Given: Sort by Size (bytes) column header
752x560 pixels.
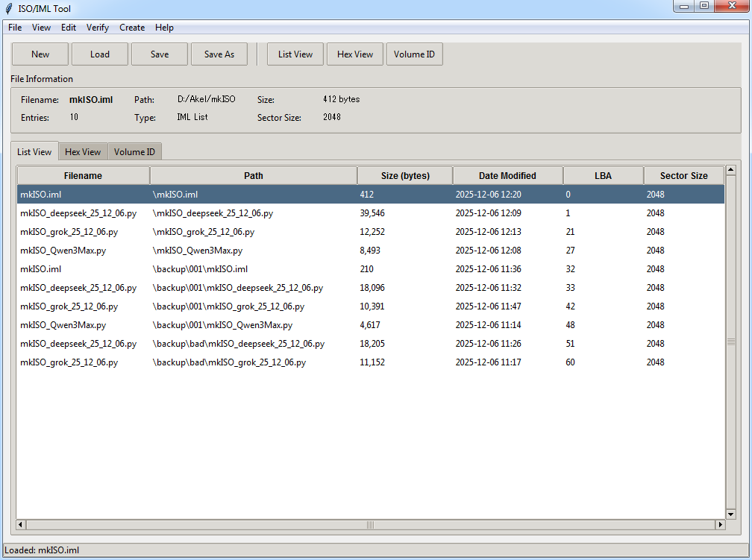Looking at the screenshot, I should pos(405,176).
